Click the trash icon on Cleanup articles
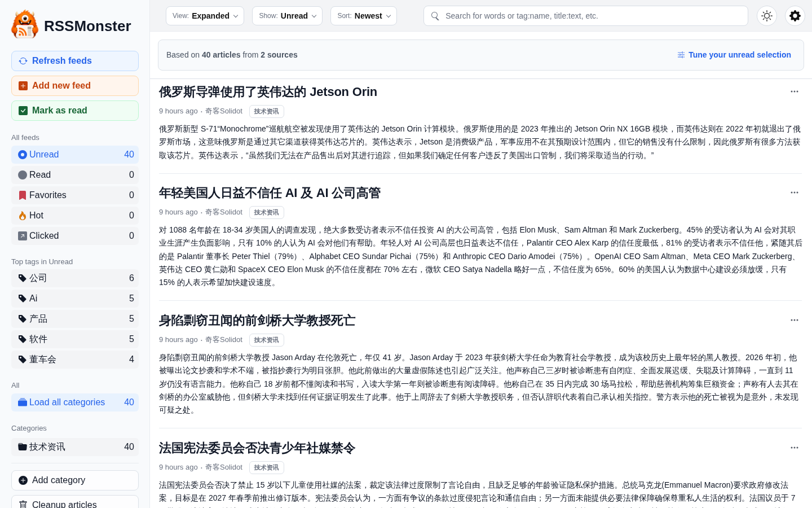 (x=23, y=504)
